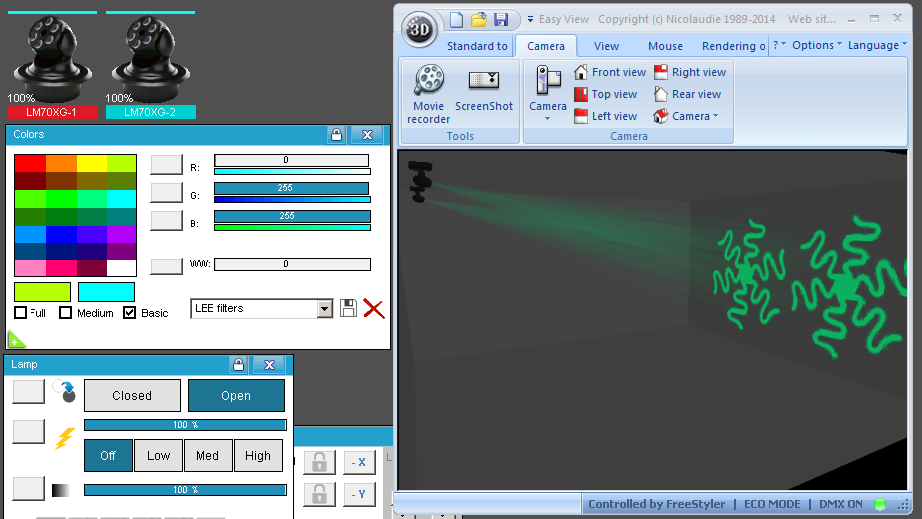This screenshot has width=922, height=519.
Task: Expand the Camera dropdown with house icon
Action: (686, 116)
